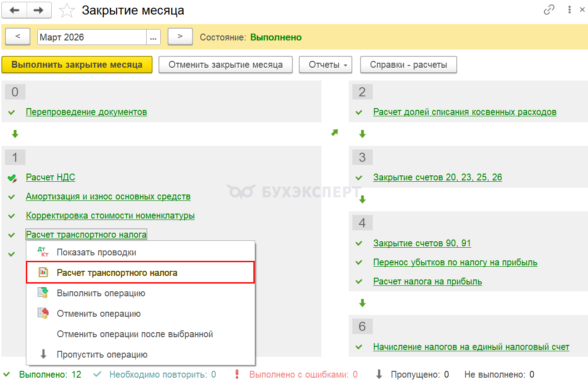Image resolution: width=588 pixels, height=384 pixels.
Task: Click the Состояние value Выполнено
Action: [276, 37]
